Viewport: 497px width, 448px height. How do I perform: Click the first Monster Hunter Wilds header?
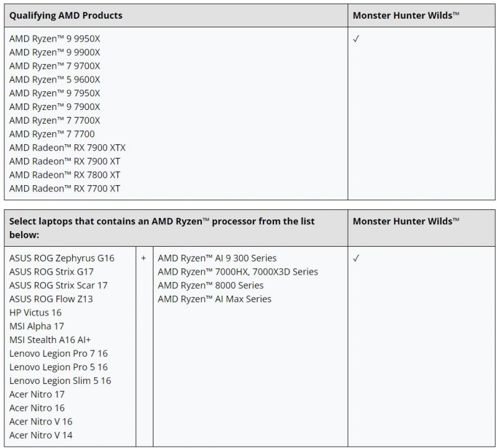click(x=406, y=16)
